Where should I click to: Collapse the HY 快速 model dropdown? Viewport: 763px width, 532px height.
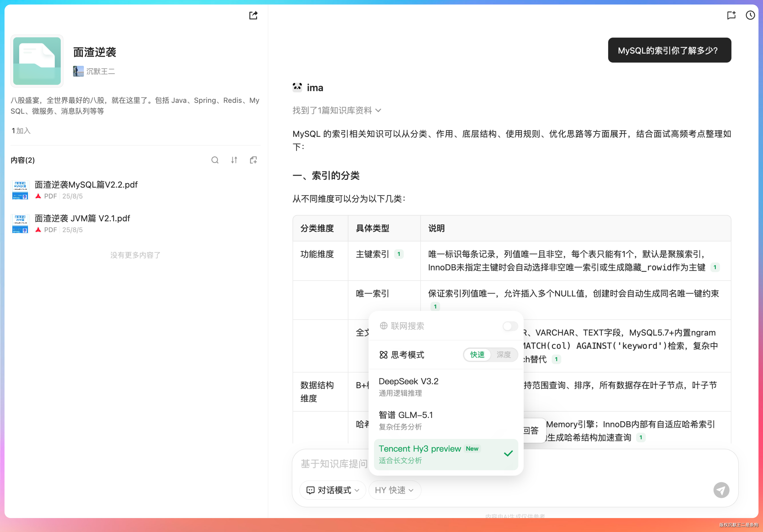(x=395, y=490)
